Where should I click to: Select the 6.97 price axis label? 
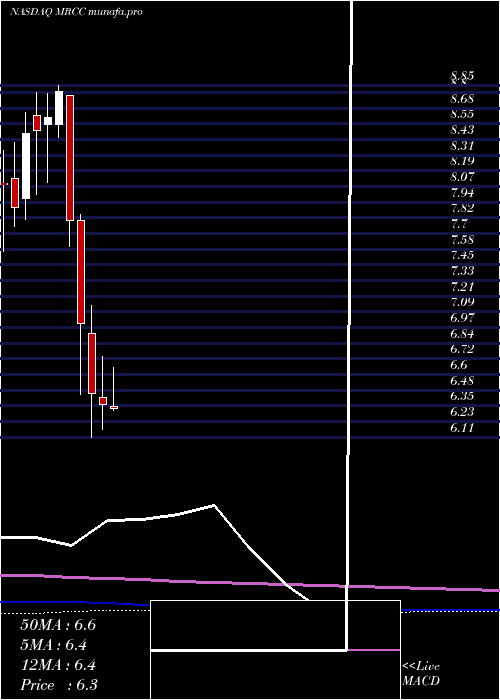click(x=462, y=318)
